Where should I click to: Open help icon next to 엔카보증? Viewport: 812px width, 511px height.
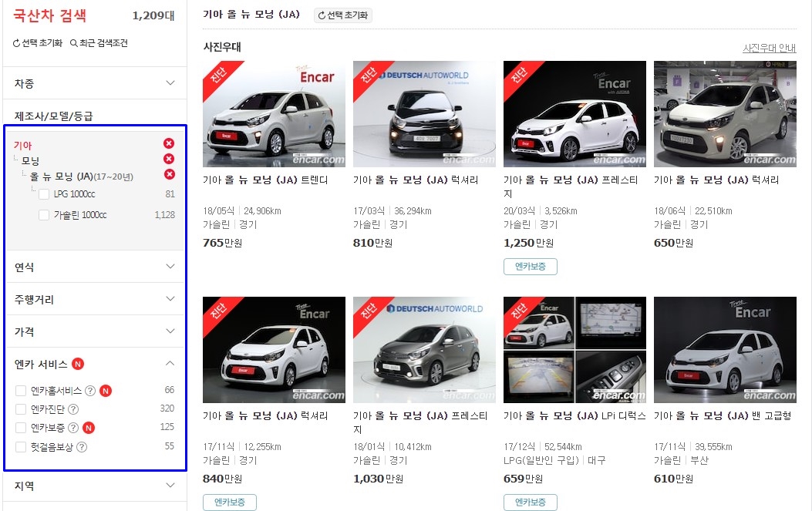[x=73, y=428]
